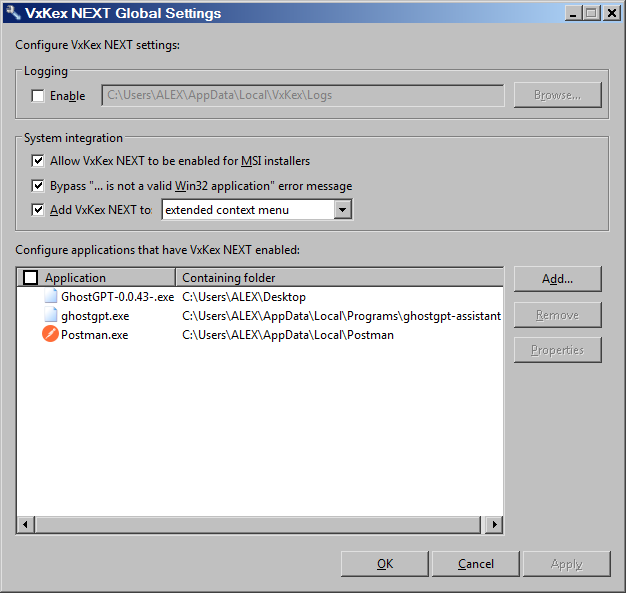
Task: Click the Application column header
Action: (96, 278)
